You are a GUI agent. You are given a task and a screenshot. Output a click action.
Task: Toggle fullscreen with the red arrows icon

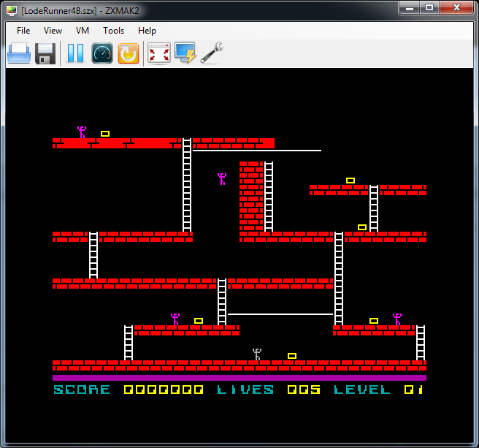159,53
